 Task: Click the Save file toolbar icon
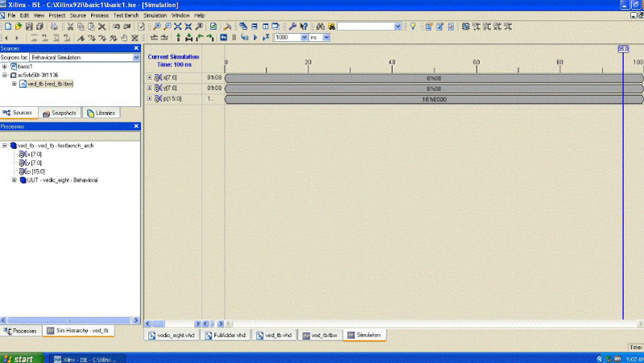30,27
